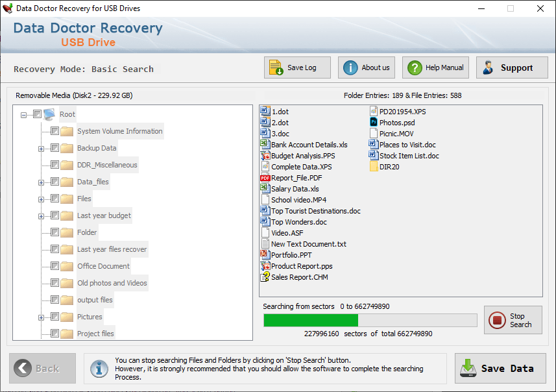Click the file icon beside Picnic.MOV
Screen dimensions: 556x392
coord(374,134)
